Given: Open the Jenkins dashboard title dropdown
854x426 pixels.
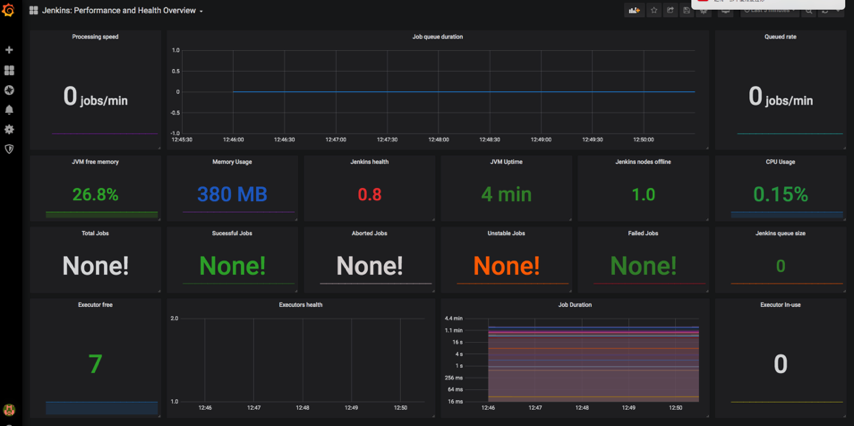Looking at the screenshot, I should (x=123, y=10).
